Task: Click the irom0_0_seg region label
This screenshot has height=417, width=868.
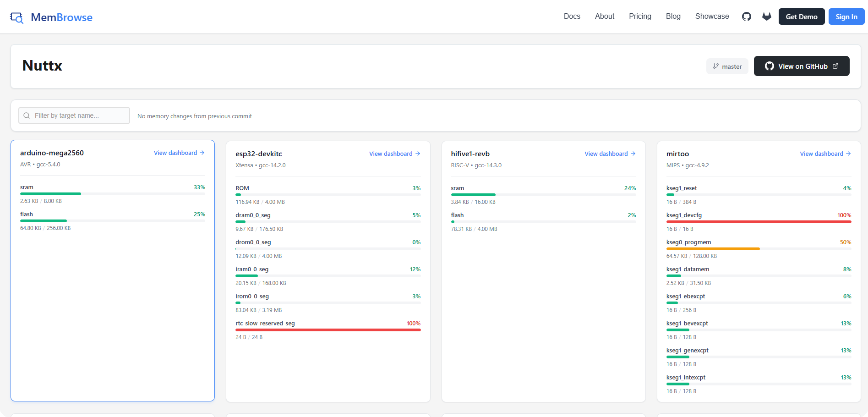Action: click(x=252, y=296)
